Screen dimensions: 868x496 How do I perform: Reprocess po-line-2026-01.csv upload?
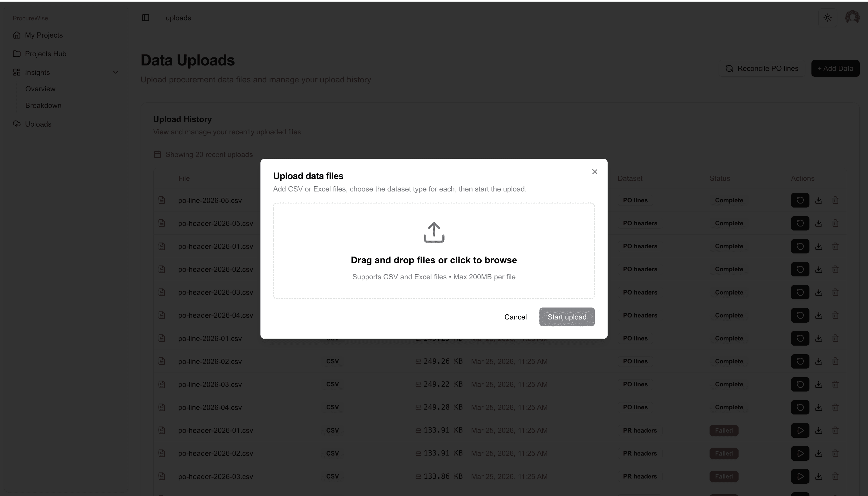click(800, 338)
